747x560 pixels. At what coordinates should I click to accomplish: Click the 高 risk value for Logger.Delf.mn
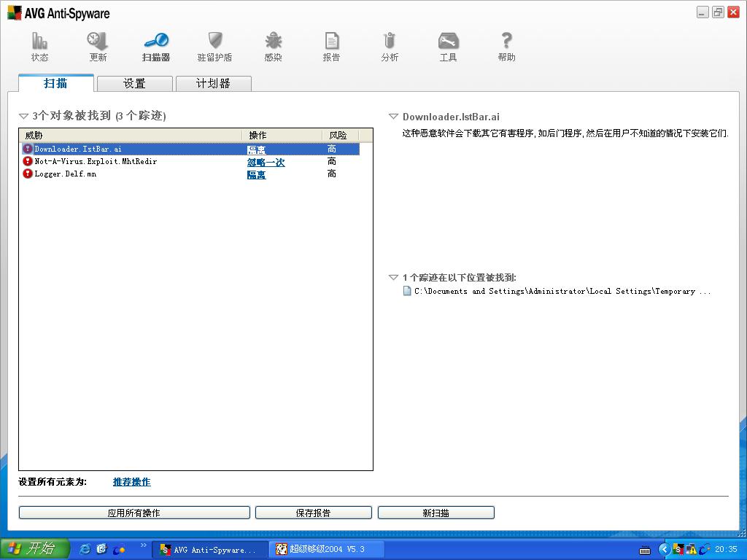pyautogui.click(x=332, y=174)
